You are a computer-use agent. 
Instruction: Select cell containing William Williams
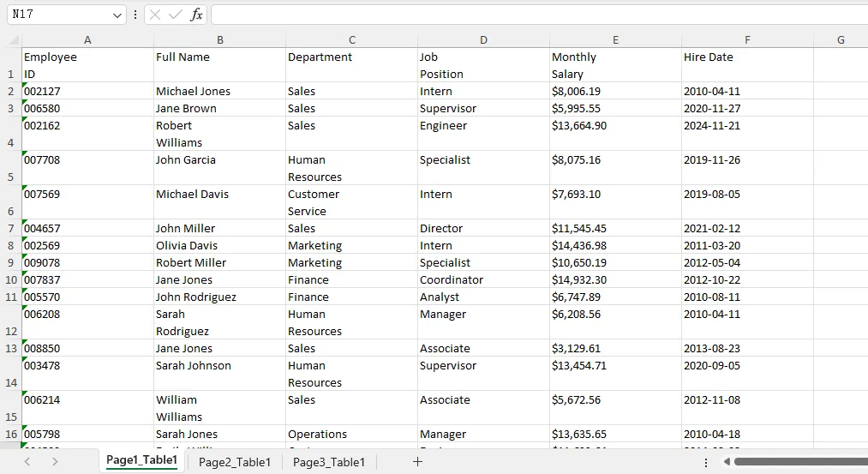coord(219,408)
